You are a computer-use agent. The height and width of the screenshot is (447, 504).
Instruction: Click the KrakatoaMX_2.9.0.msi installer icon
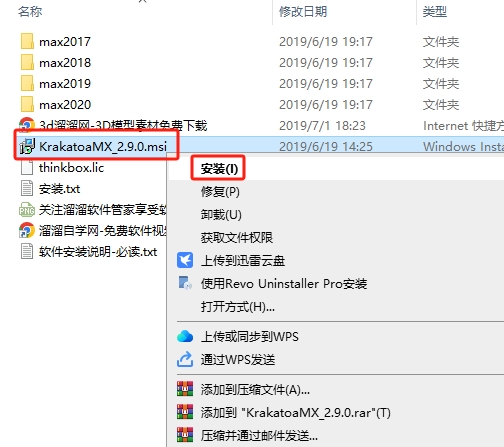pos(27,147)
